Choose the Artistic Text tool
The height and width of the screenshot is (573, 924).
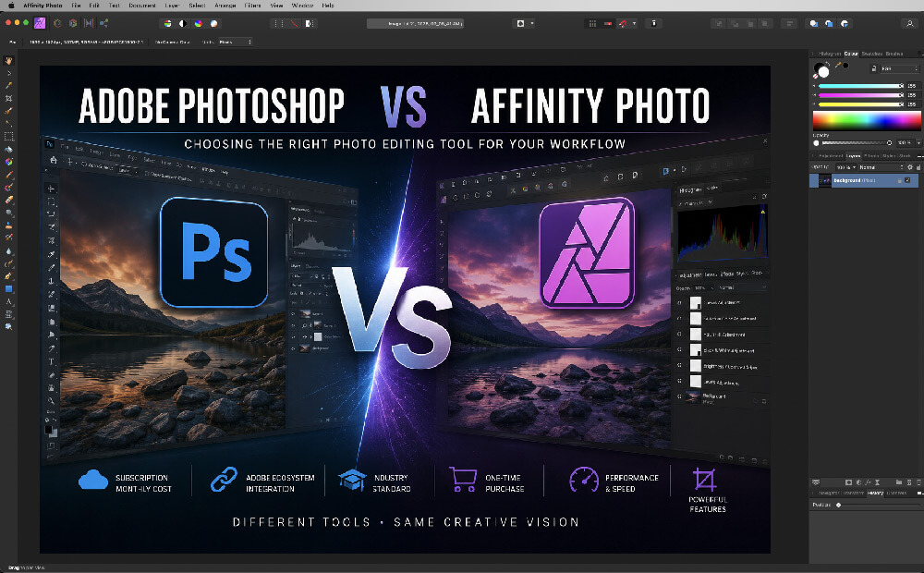(8, 301)
